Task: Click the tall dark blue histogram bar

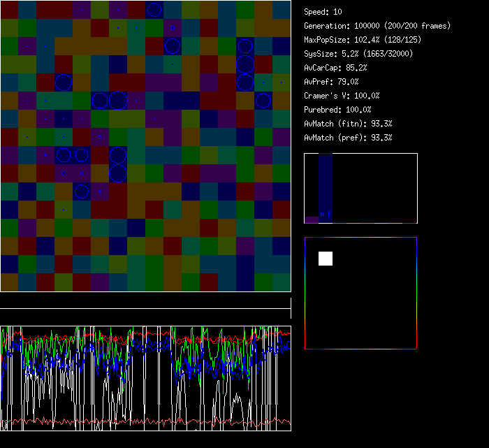Action: point(326,183)
